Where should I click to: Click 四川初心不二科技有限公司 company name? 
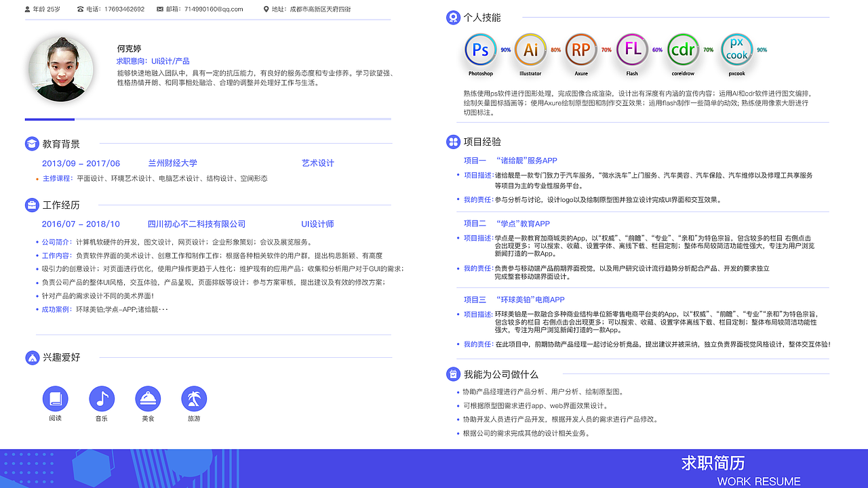click(x=197, y=224)
